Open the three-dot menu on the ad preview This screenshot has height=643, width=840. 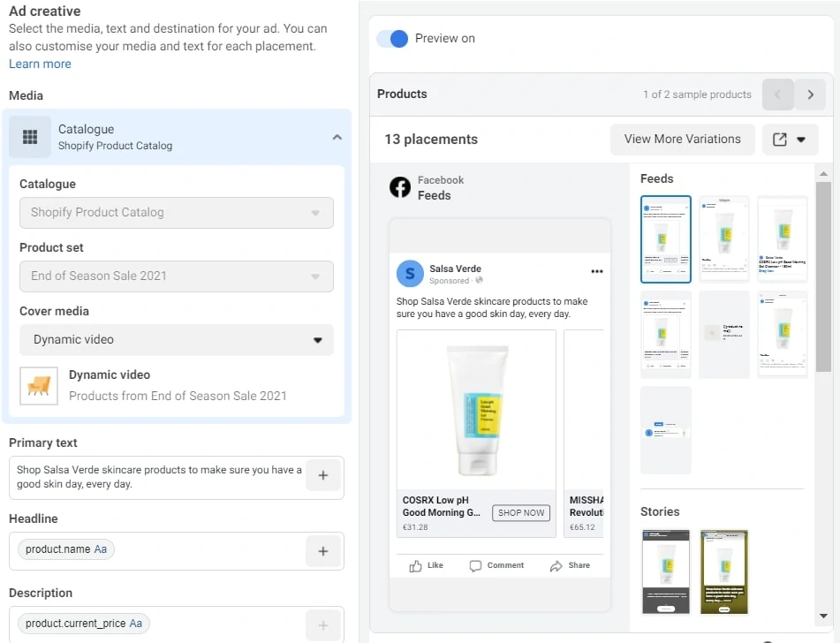tap(597, 271)
